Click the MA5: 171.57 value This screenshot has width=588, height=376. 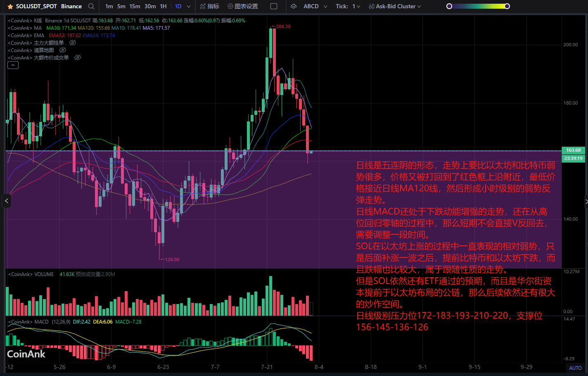click(156, 28)
